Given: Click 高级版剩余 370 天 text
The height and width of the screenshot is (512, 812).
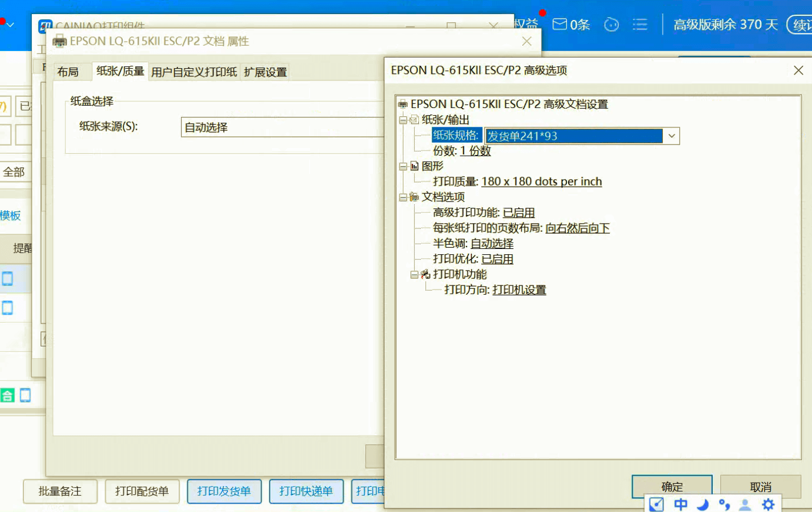Looking at the screenshot, I should tap(726, 25).
